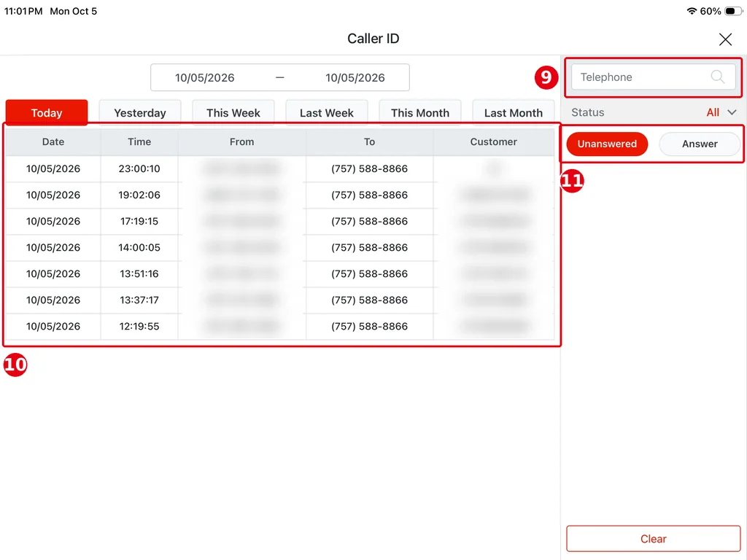
Task: Switch to the This Week tab
Action: pyautogui.click(x=233, y=113)
